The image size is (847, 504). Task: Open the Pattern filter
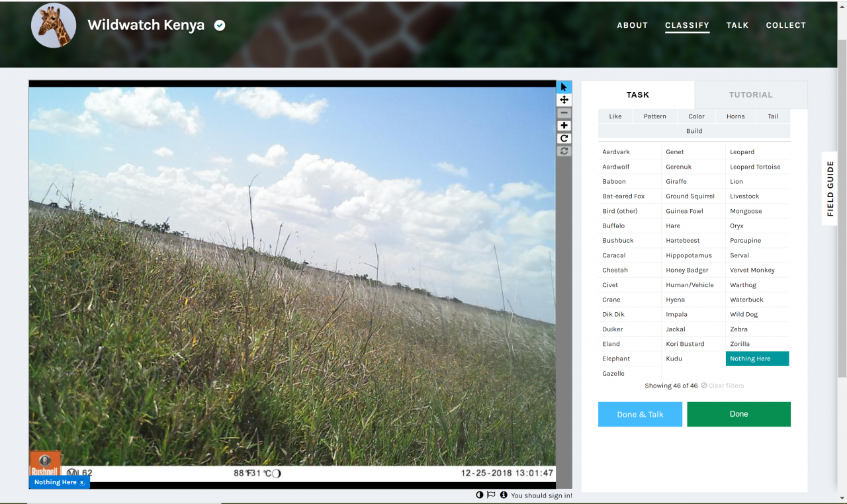(x=655, y=116)
